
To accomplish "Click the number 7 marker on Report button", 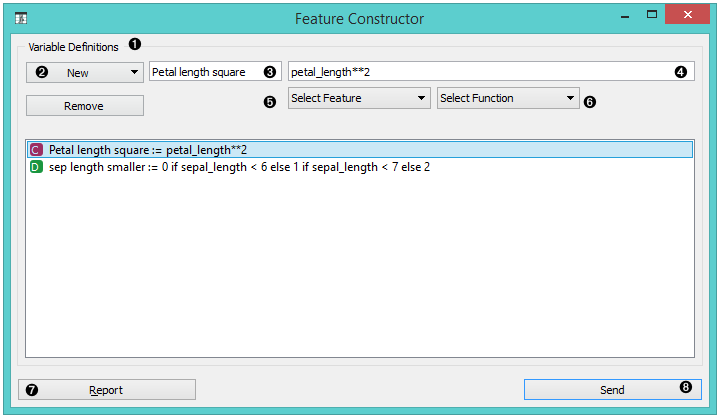I will coord(33,390).
